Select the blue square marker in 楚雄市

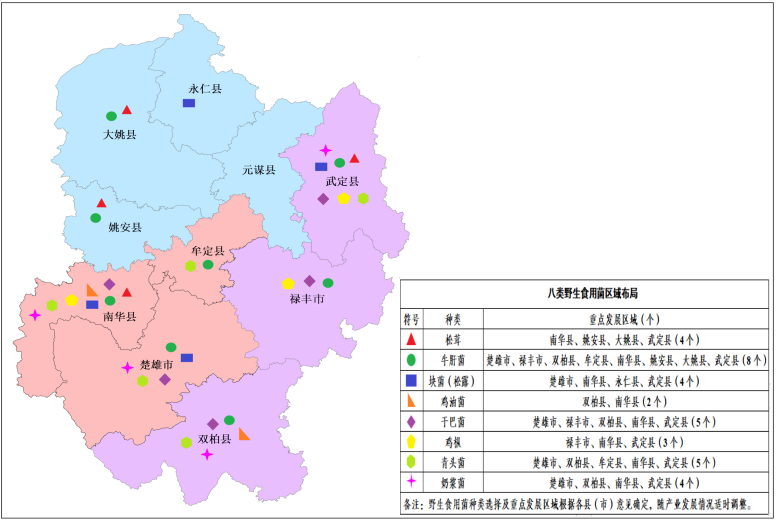tap(187, 358)
